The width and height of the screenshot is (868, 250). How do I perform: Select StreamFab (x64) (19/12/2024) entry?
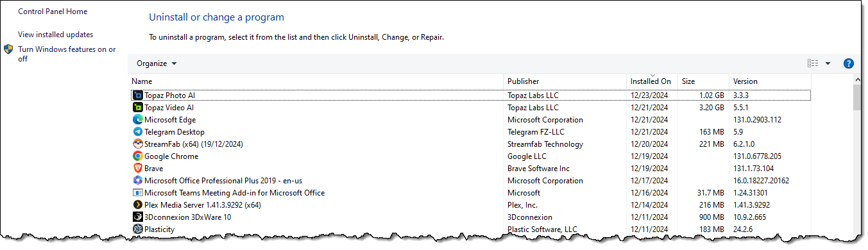click(194, 144)
